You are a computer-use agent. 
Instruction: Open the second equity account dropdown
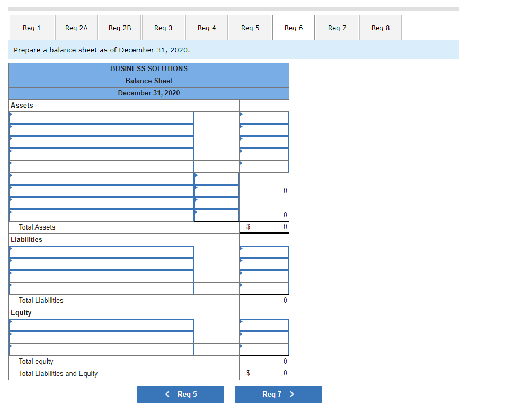click(101, 337)
